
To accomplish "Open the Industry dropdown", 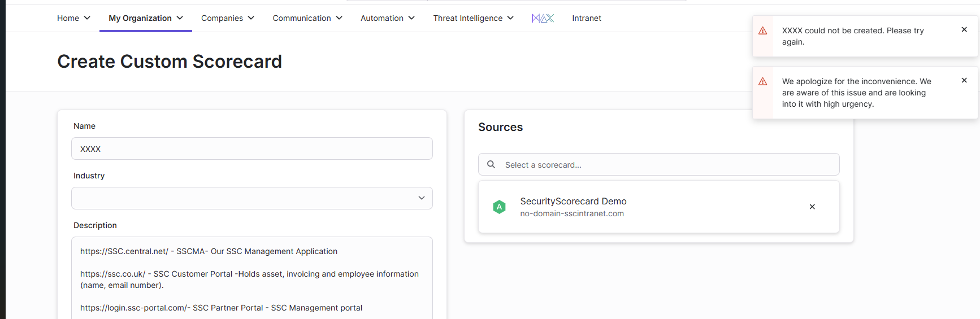I will pyautogui.click(x=252, y=198).
